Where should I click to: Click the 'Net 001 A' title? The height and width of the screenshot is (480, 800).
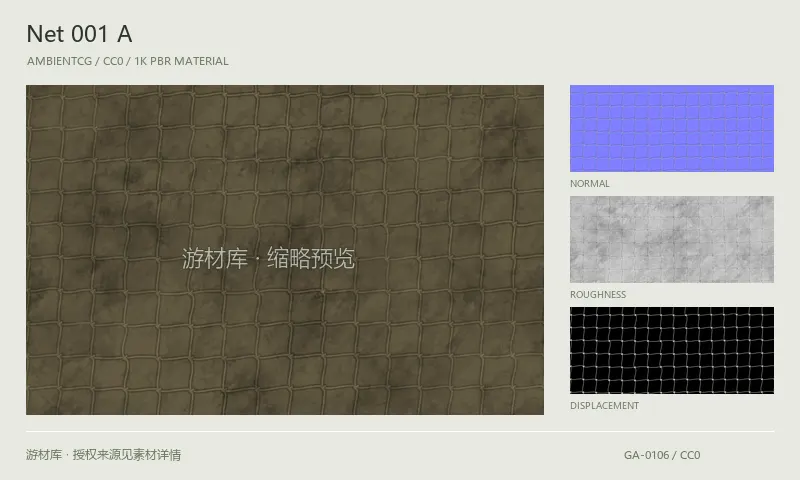80,34
